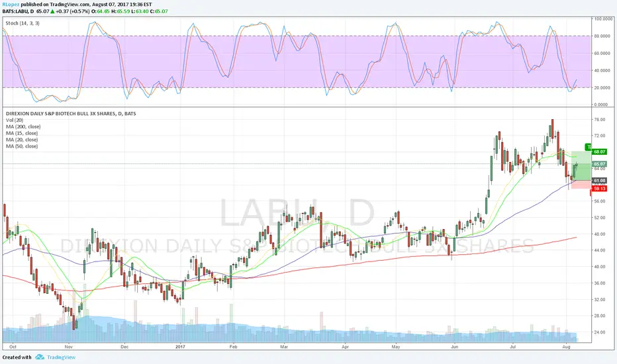Click the TradingView cloud logo icon
The height and width of the screenshot is (364, 617).
point(40,357)
